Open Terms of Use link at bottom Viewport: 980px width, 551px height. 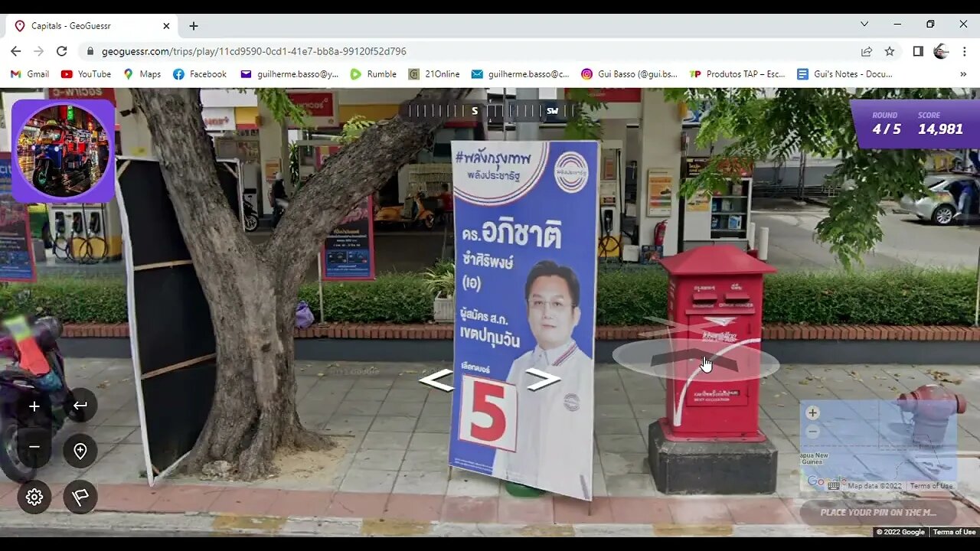pyautogui.click(x=954, y=532)
